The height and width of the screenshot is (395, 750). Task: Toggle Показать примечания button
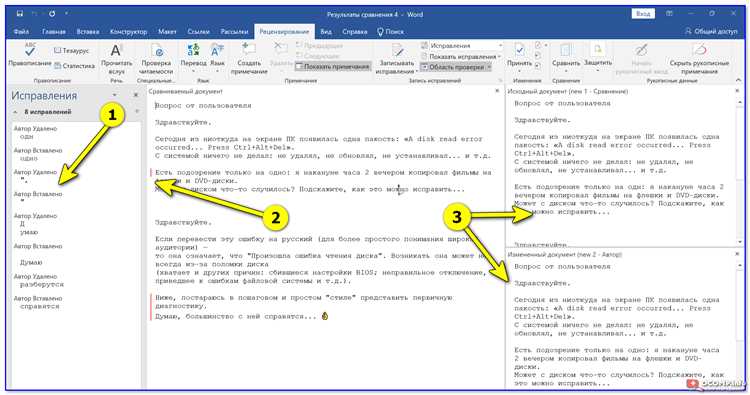pos(332,66)
